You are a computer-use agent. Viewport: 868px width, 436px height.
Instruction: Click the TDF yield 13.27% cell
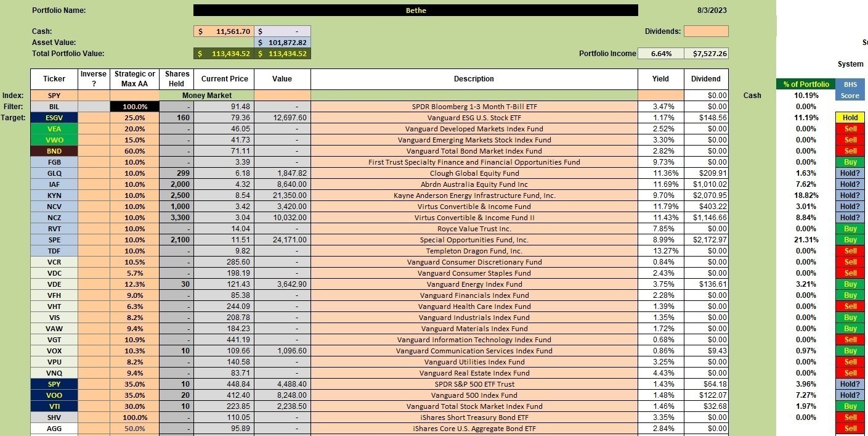click(x=661, y=251)
